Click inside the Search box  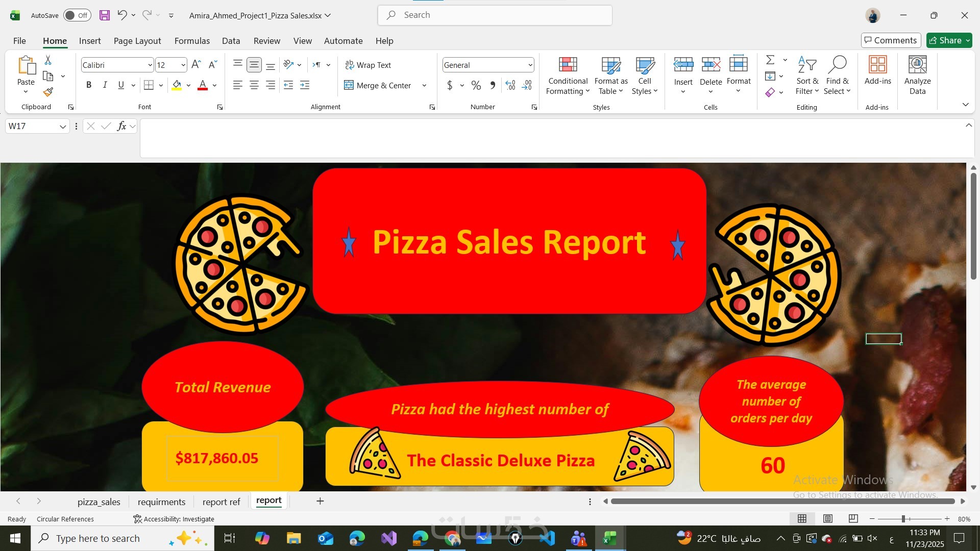pos(495,15)
